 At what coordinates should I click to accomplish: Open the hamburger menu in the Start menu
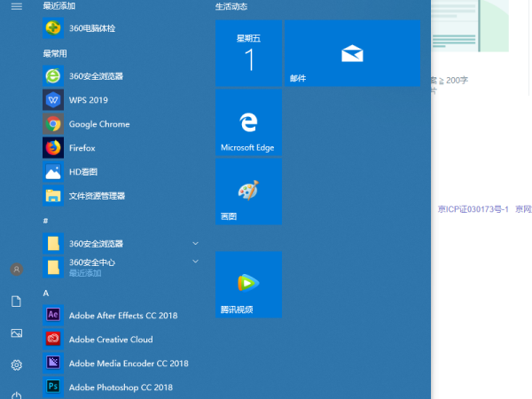coord(16,6)
